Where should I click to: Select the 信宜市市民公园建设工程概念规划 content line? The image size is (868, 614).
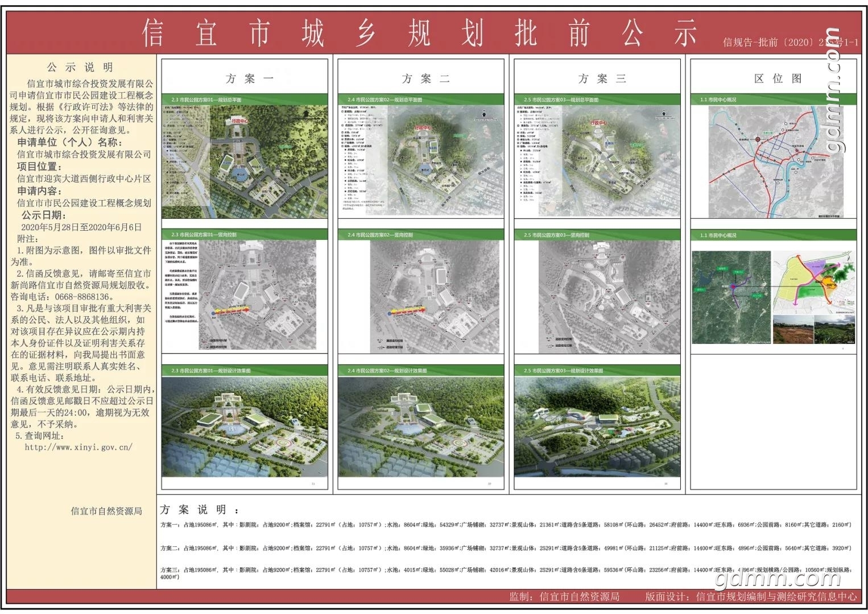tap(84, 203)
